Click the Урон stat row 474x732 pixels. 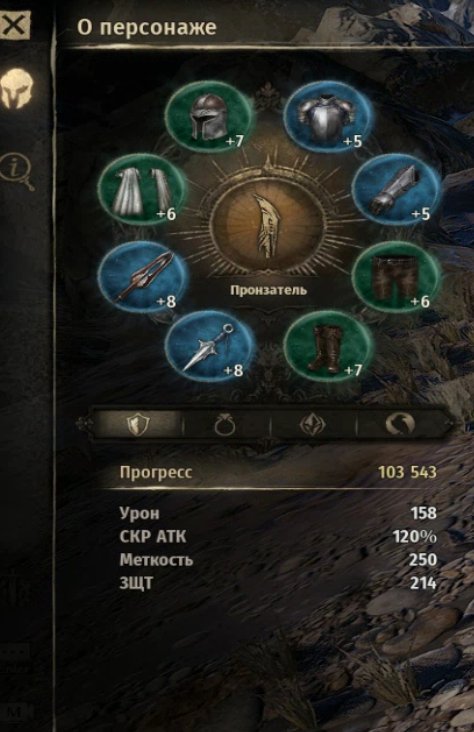click(x=278, y=513)
